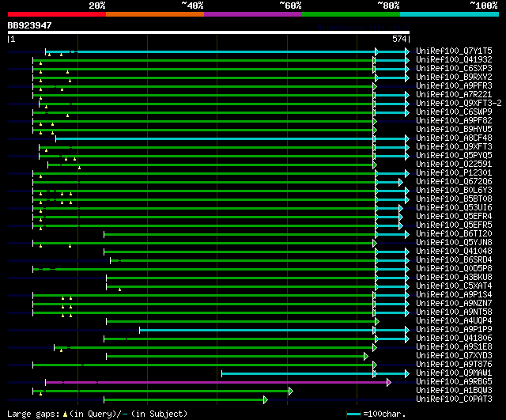Click the sequence end position 574 label

pyautogui.click(x=399, y=39)
